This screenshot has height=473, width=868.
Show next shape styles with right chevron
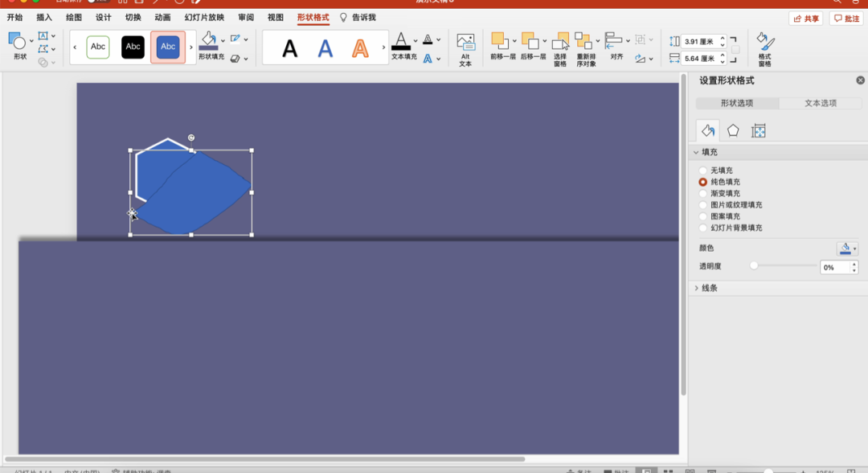point(191,47)
